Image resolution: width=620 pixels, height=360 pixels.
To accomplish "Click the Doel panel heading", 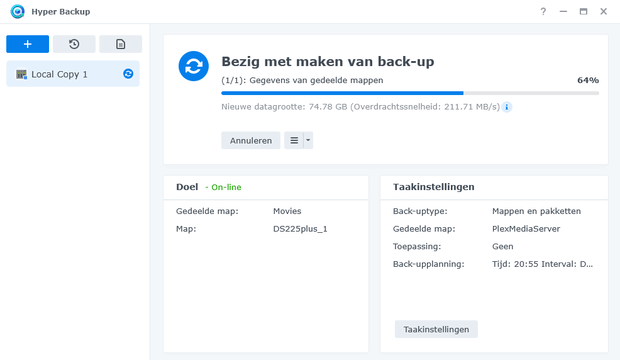I will 187,187.
